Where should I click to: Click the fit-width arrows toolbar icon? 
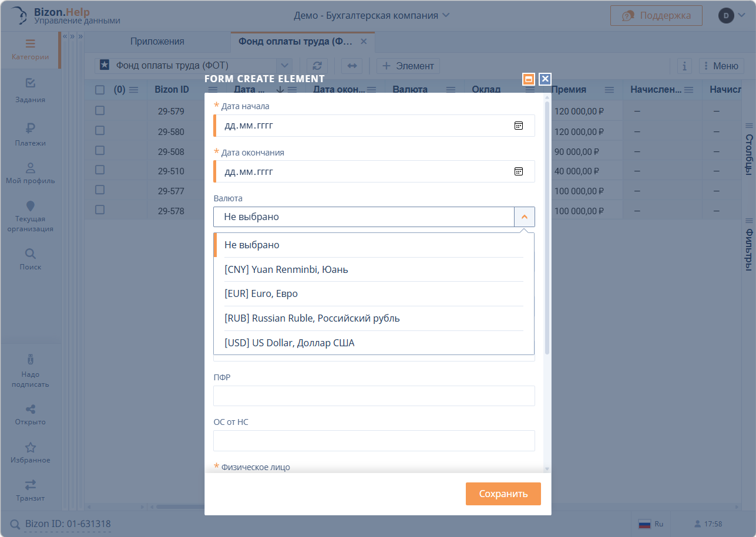click(352, 66)
